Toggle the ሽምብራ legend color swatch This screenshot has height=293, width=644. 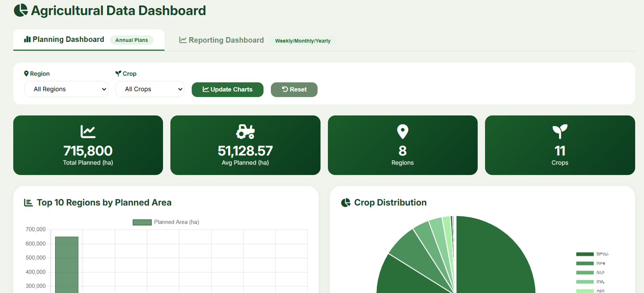(585, 254)
